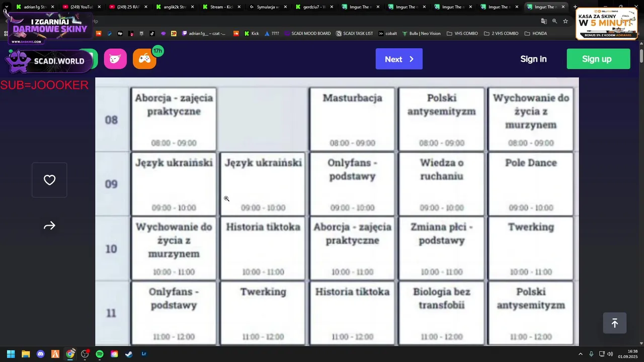Click the green Sign up button
The width and height of the screenshot is (644, 362).
(x=598, y=59)
